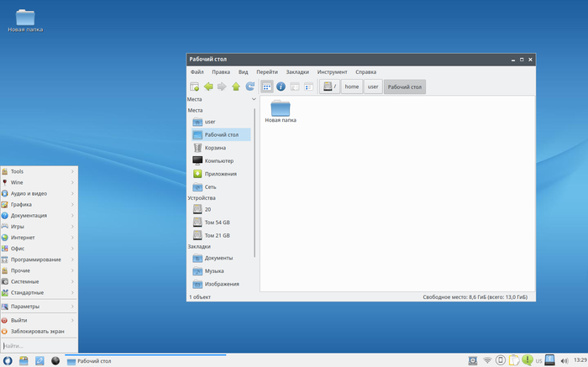This screenshot has height=367, width=588.
Task: Reload the folder with the refresh icon
Action: click(x=249, y=87)
